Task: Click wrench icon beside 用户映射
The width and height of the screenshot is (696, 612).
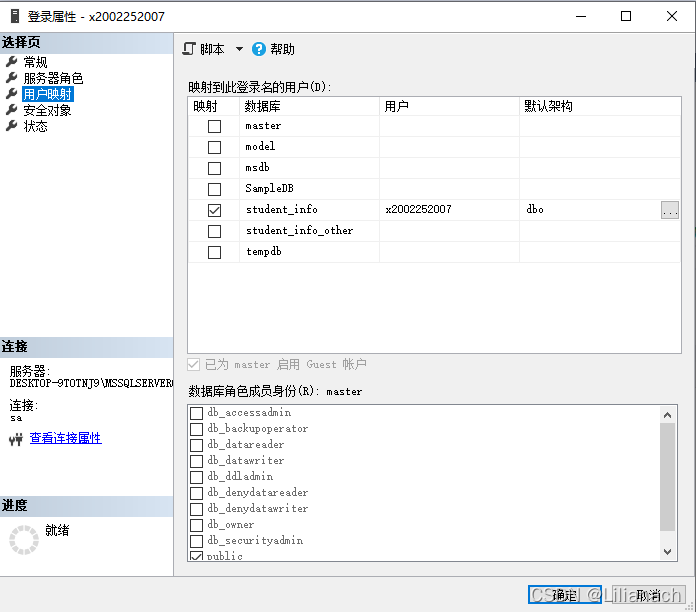Action: pos(12,94)
